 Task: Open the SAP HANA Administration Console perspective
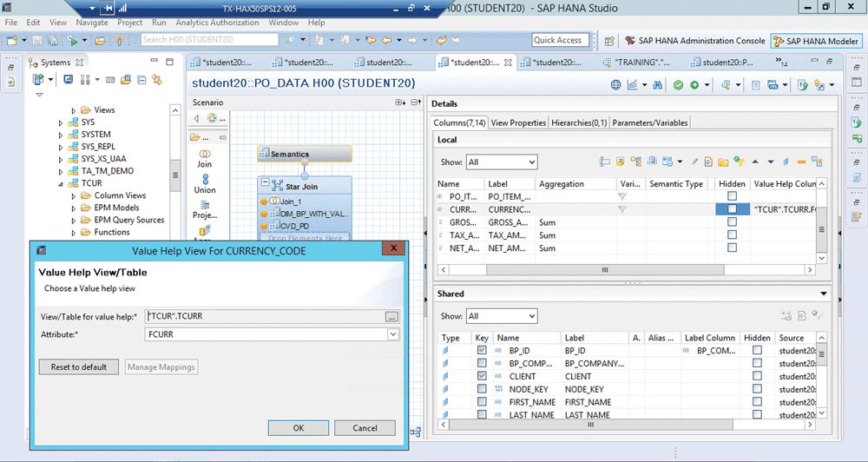[x=695, y=41]
